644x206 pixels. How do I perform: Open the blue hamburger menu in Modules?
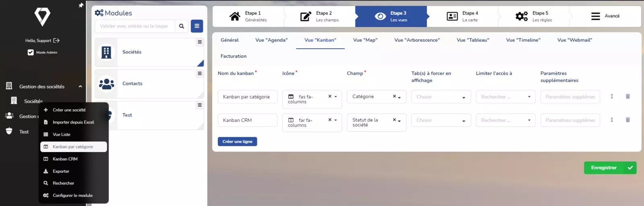(x=197, y=26)
